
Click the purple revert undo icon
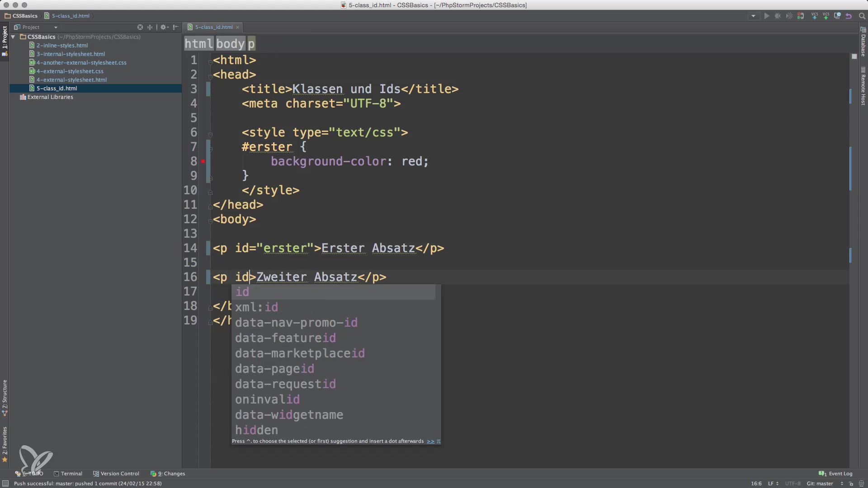click(849, 16)
